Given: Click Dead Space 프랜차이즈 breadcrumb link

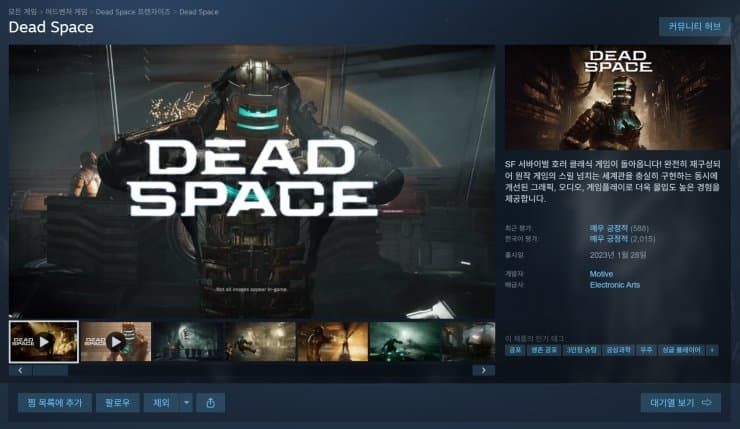Looking at the screenshot, I should 133,12.
